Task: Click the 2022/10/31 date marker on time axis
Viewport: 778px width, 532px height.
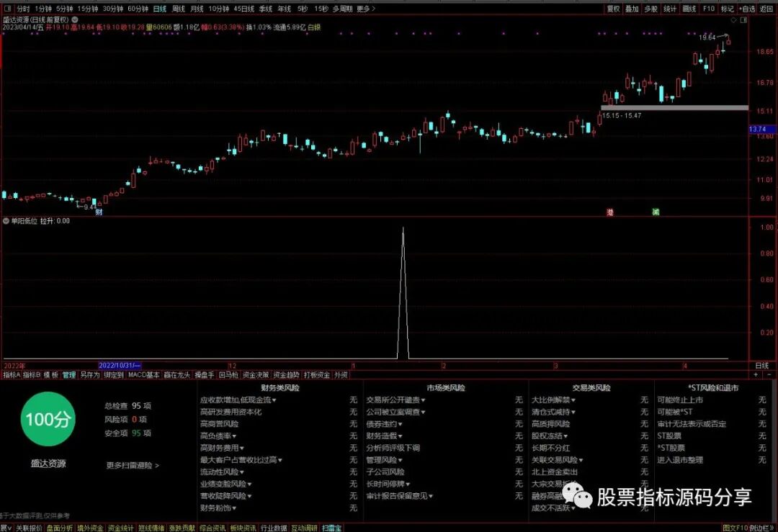Action: click(120, 366)
